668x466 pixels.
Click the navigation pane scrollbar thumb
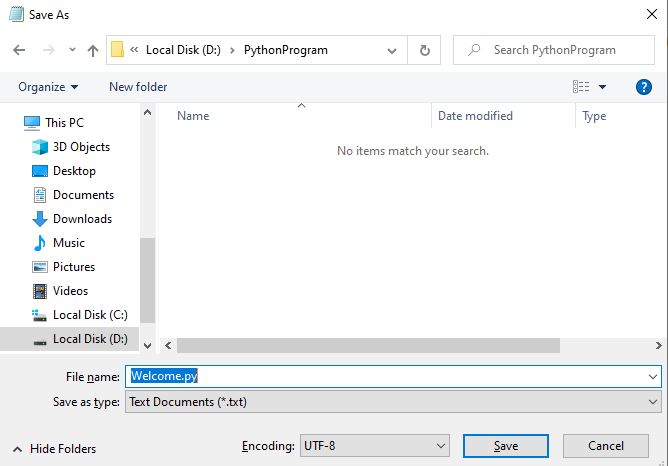click(147, 280)
